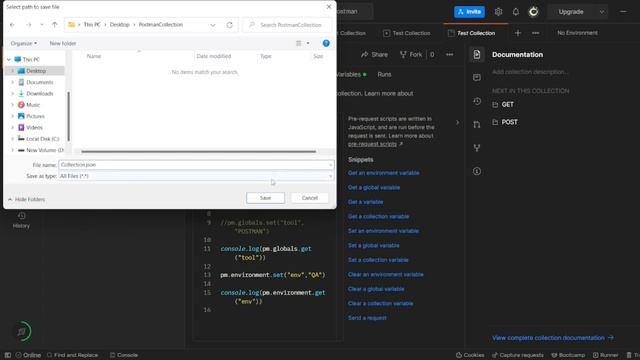Open the Documentation sidebar icon
The image size is (640, 360).
click(x=477, y=54)
